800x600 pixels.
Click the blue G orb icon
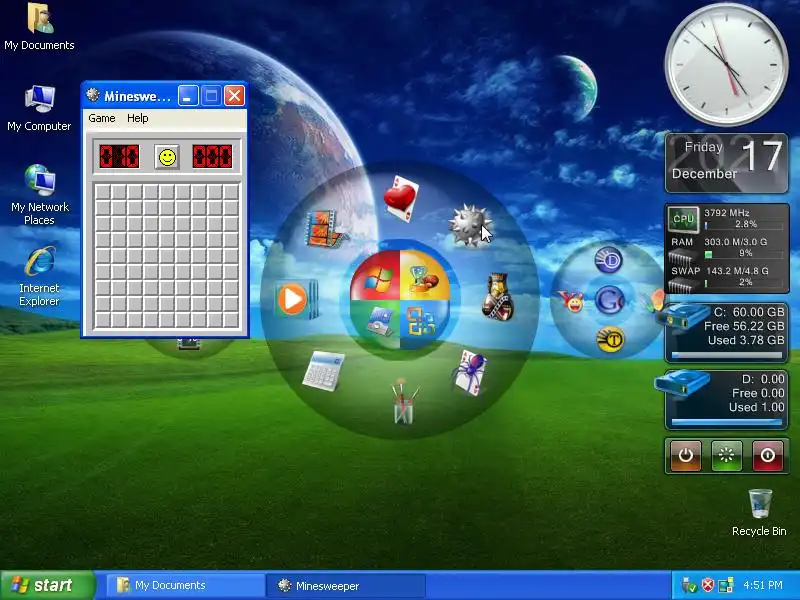point(609,299)
